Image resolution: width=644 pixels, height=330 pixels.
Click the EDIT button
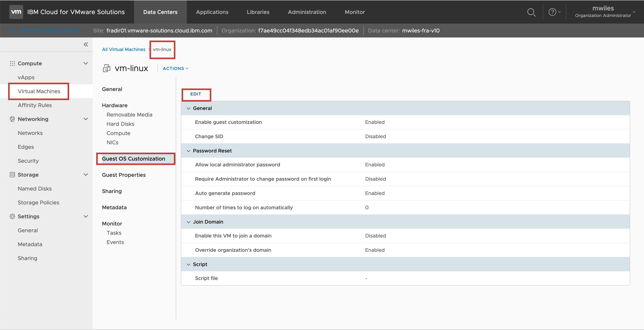coord(196,94)
